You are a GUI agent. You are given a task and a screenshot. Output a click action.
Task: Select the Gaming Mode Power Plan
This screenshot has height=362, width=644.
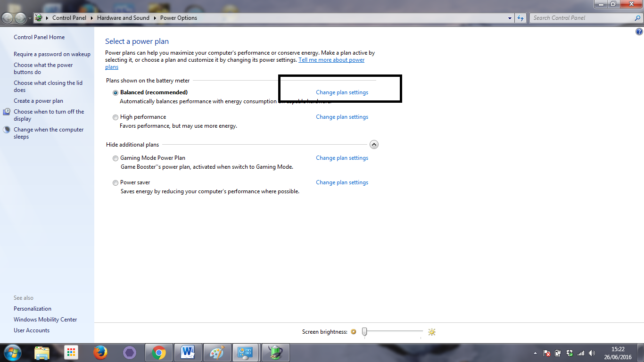point(116,158)
